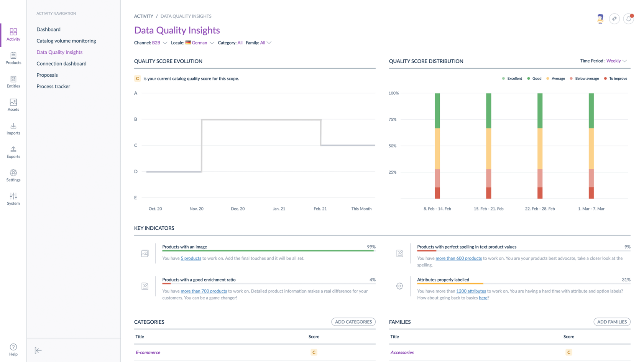This screenshot has width=644, height=362.
Task: Collapse the activity navigation panel
Action: coord(38,350)
